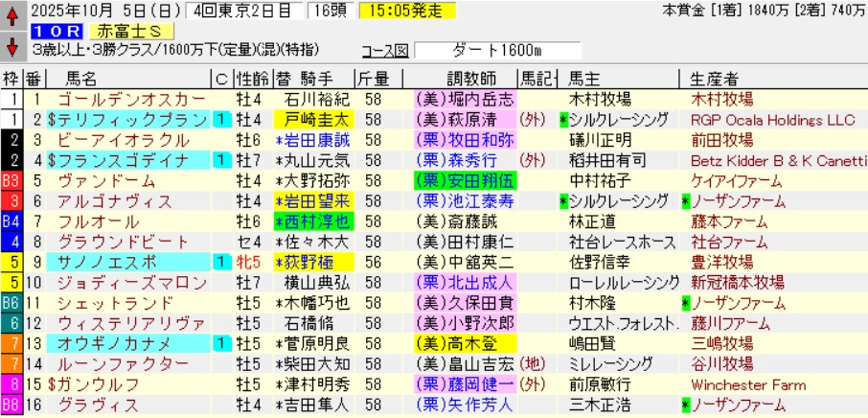Click the cyan 1 mark beside サノノエスポ
868x418 pixels.
coord(219,261)
